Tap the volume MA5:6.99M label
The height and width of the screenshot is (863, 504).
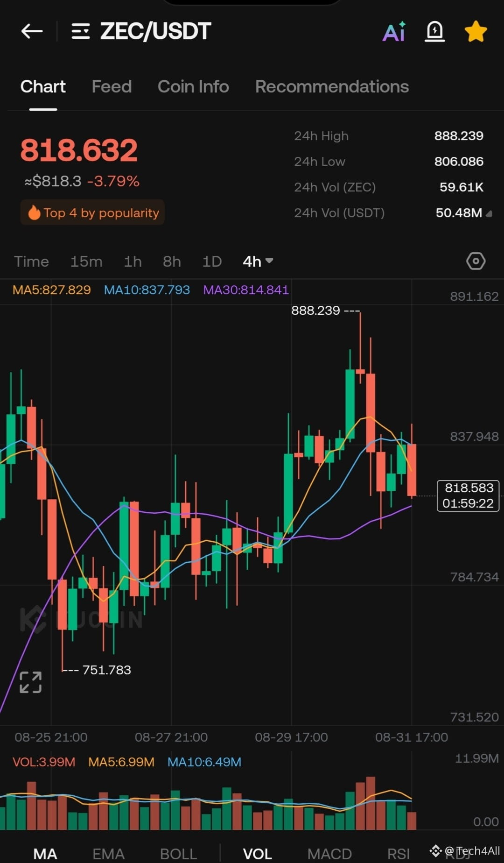(121, 762)
